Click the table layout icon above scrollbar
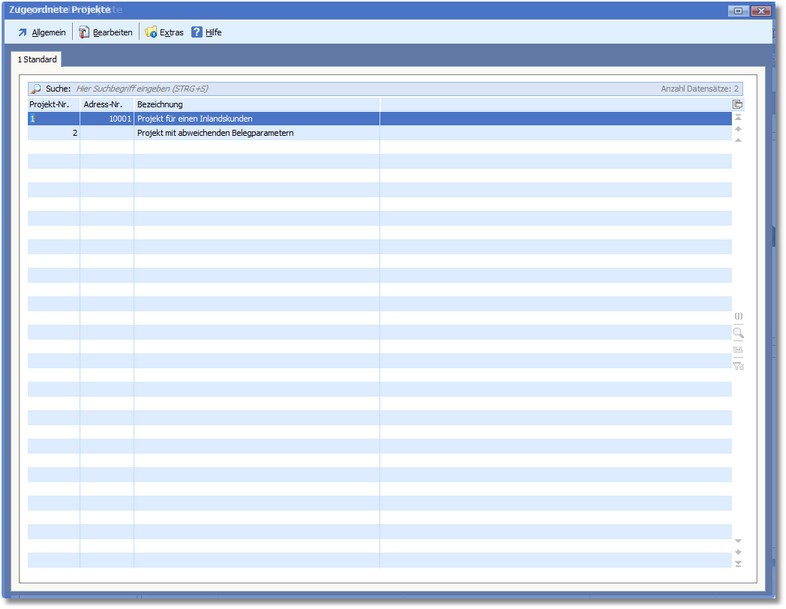This screenshot has height=609, width=786. [738, 104]
